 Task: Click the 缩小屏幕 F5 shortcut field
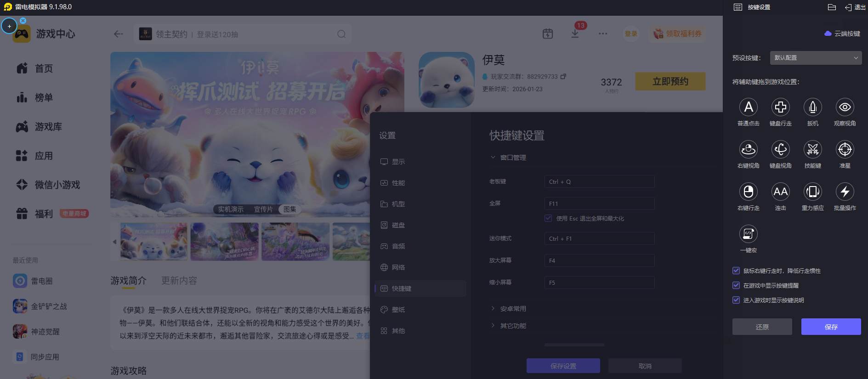pyautogui.click(x=600, y=283)
